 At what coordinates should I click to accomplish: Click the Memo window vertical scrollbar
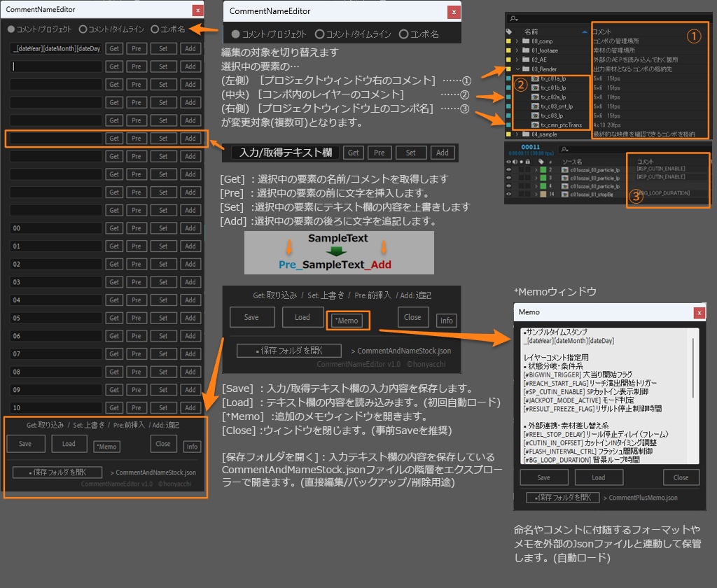click(x=694, y=367)
